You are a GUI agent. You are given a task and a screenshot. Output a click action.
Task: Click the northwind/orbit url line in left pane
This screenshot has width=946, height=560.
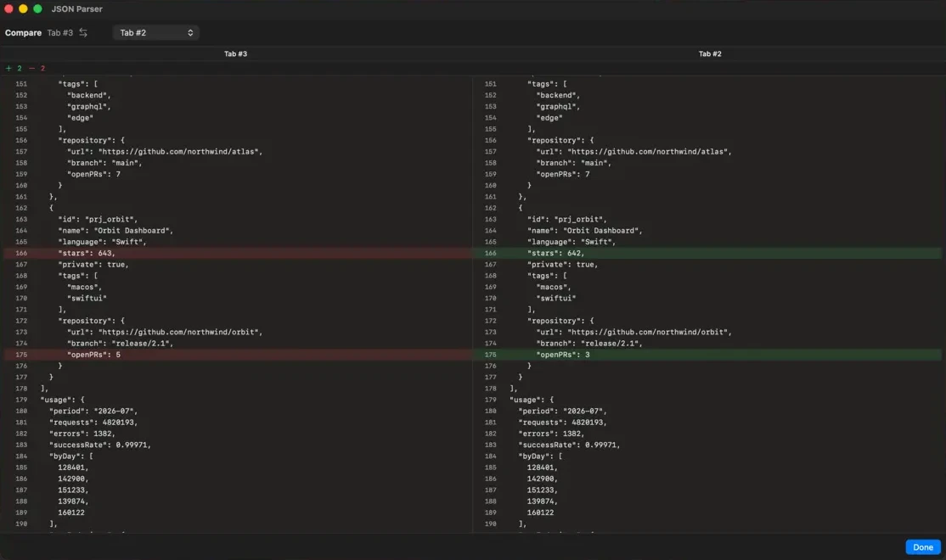point(165,332)
